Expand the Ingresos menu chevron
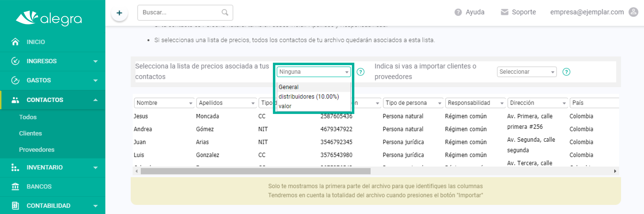Image resolution: width=644 pixels, height=214 pixels. [x=96, y=61]
